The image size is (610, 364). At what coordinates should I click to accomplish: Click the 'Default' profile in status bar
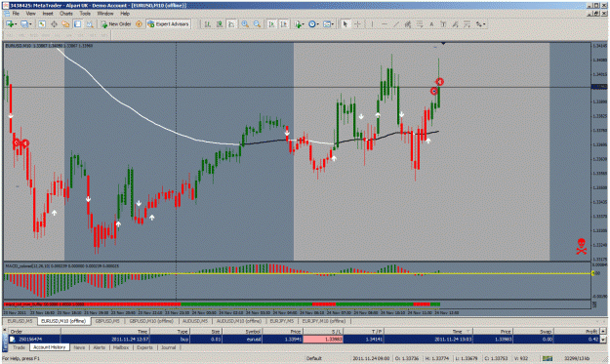(313, 358)
